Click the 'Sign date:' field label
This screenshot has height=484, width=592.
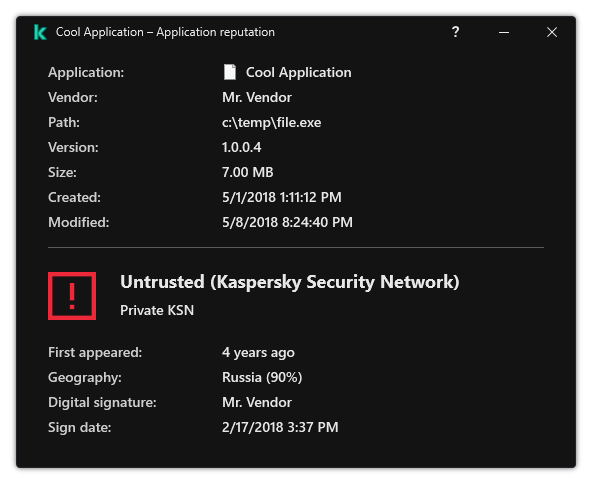click(x=79, y=427)
